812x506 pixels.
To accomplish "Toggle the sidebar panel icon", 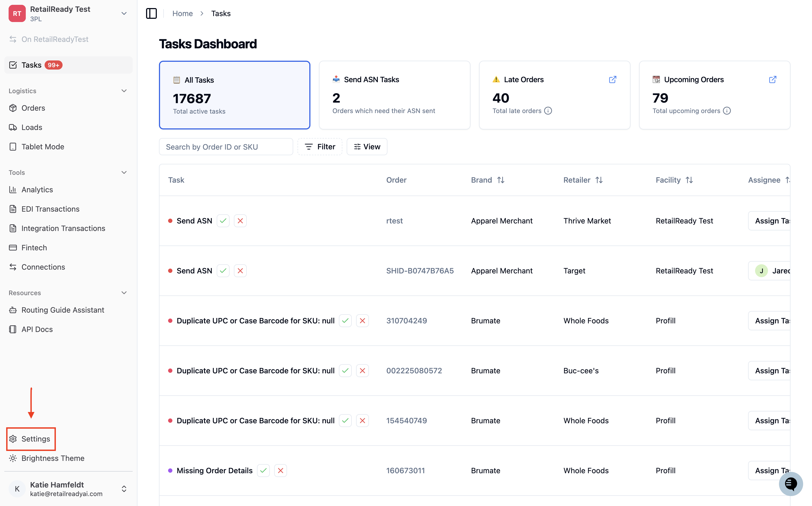I will coord(151,13).
